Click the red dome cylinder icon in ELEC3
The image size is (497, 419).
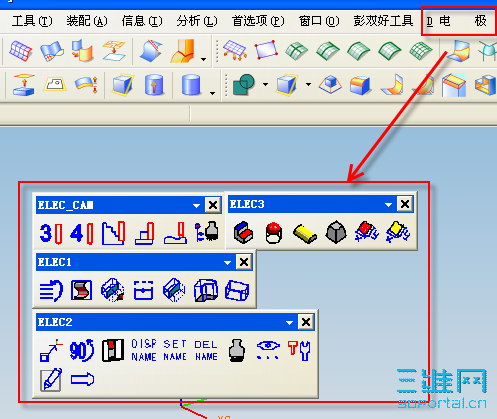(x=274, y=233)
